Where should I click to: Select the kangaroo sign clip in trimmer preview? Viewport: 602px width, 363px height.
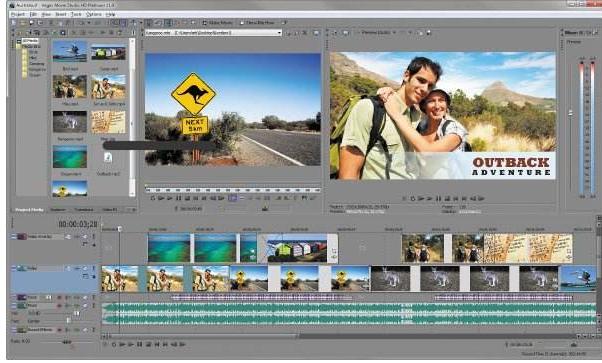coord(233,110)
